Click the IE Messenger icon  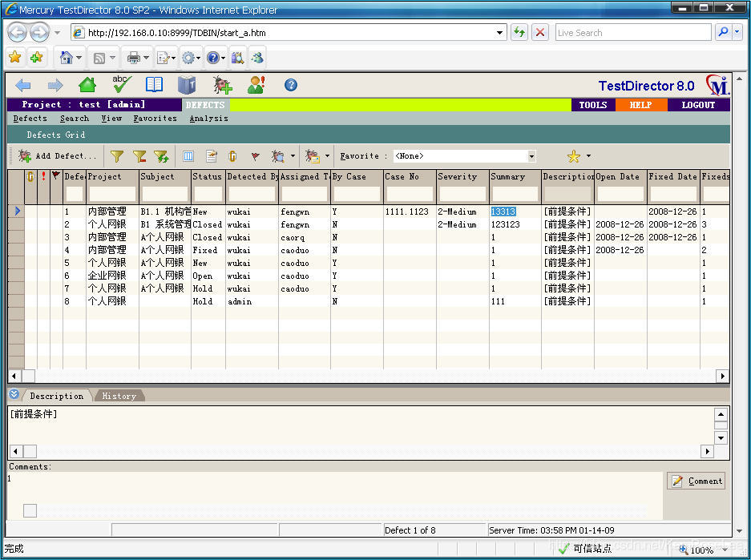[257, 58]
